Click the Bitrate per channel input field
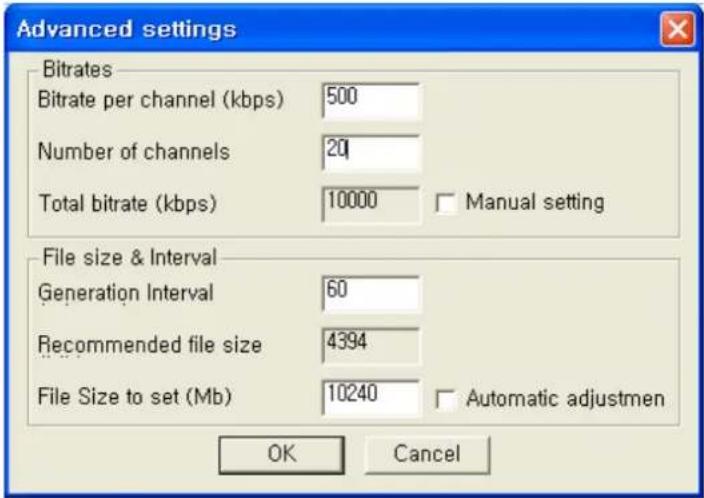 point(371,101)
